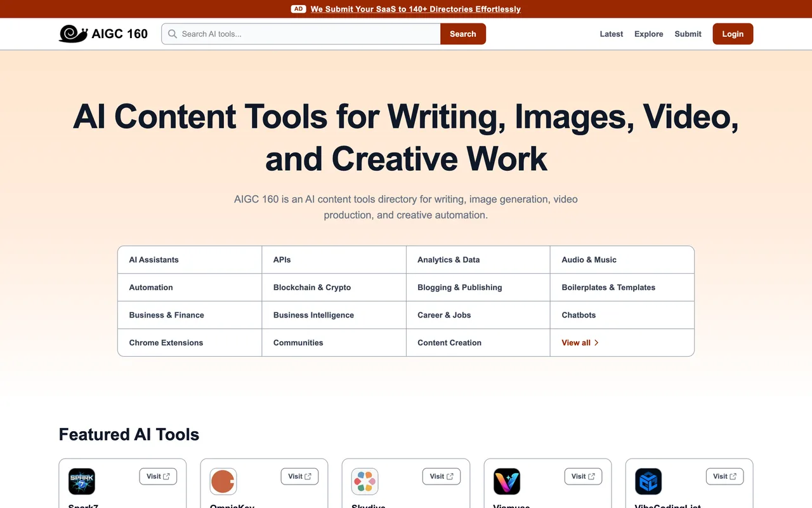Visit the Skydive website
812x508 pixels.
(441, 476)
